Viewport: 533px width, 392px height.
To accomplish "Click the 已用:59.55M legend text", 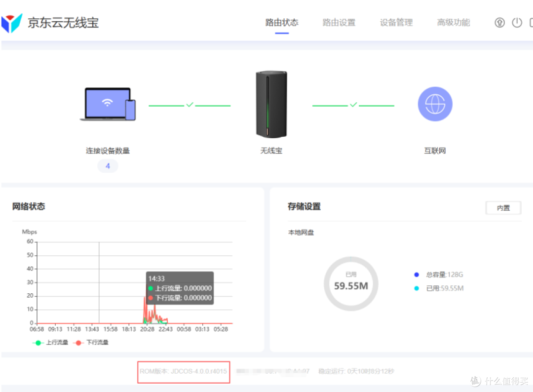I will 445,288.
